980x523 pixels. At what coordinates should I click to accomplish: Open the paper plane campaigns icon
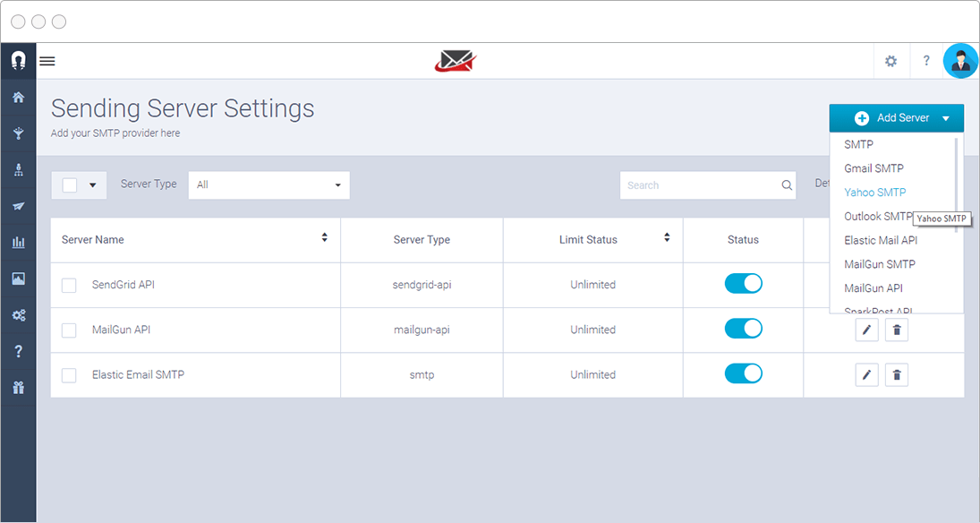(x=18, y=206)
